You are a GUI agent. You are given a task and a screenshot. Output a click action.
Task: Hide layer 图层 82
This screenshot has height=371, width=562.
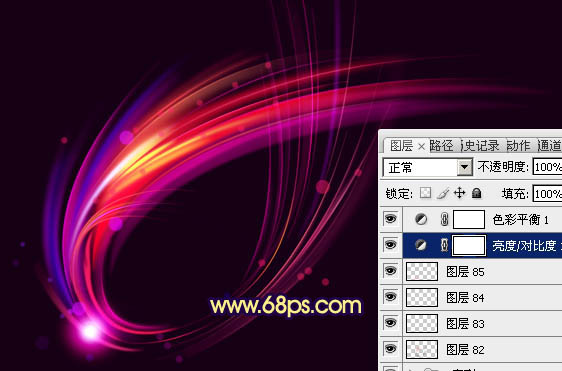391,349
